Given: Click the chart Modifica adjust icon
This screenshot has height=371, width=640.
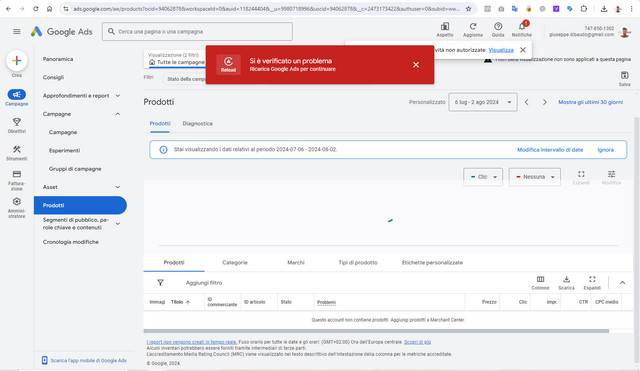Looking at the screenshot, I should (x=611, y=174).
